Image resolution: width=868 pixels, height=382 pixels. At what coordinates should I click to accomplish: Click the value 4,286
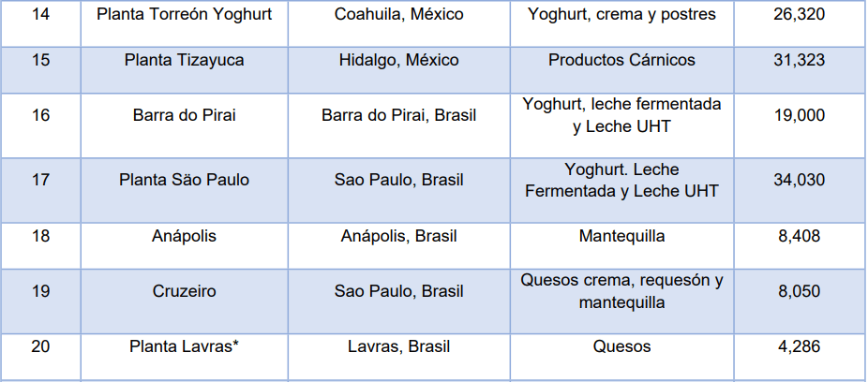pyautogui.click(x=799, y=347)
